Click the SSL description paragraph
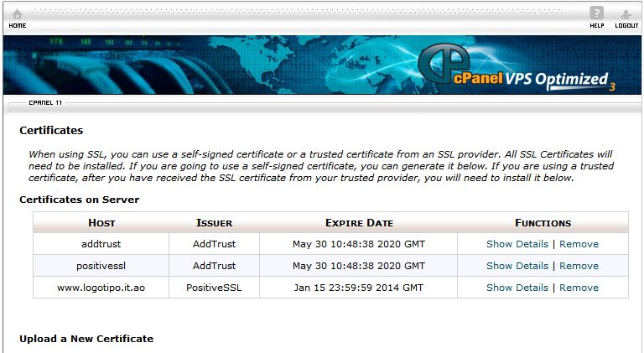Viewport: 644px width, 353px height. (321, 166)
